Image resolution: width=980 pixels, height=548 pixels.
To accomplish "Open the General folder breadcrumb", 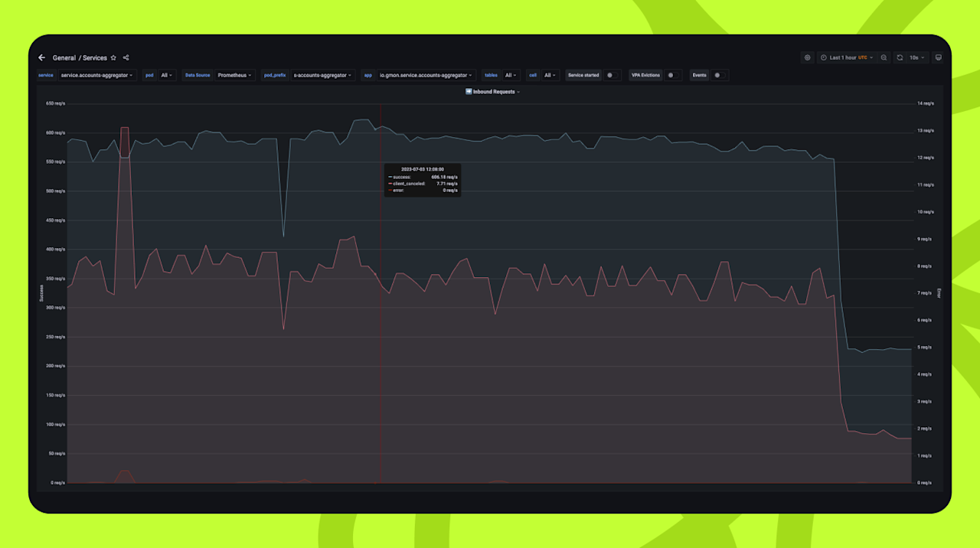I will 64,57.
